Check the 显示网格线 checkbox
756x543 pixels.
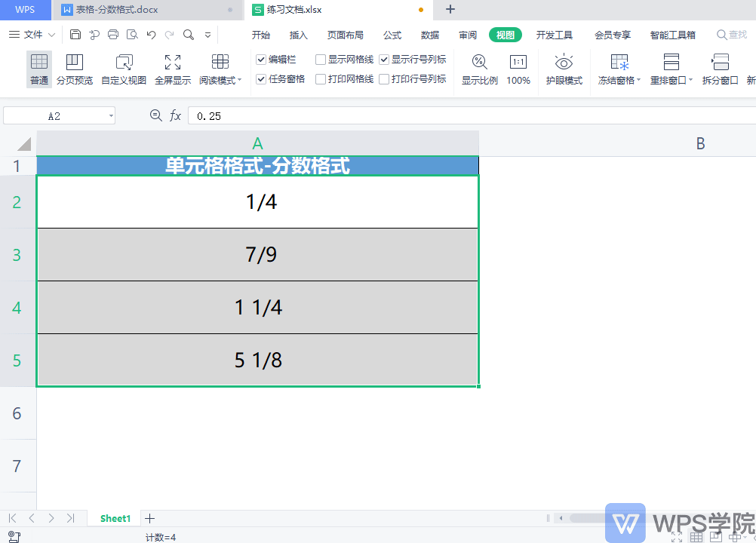(320, 60)
